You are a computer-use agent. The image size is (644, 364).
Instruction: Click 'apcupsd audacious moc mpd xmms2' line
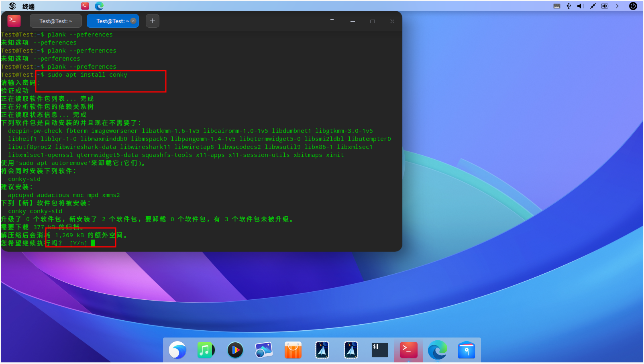point(64,195)
